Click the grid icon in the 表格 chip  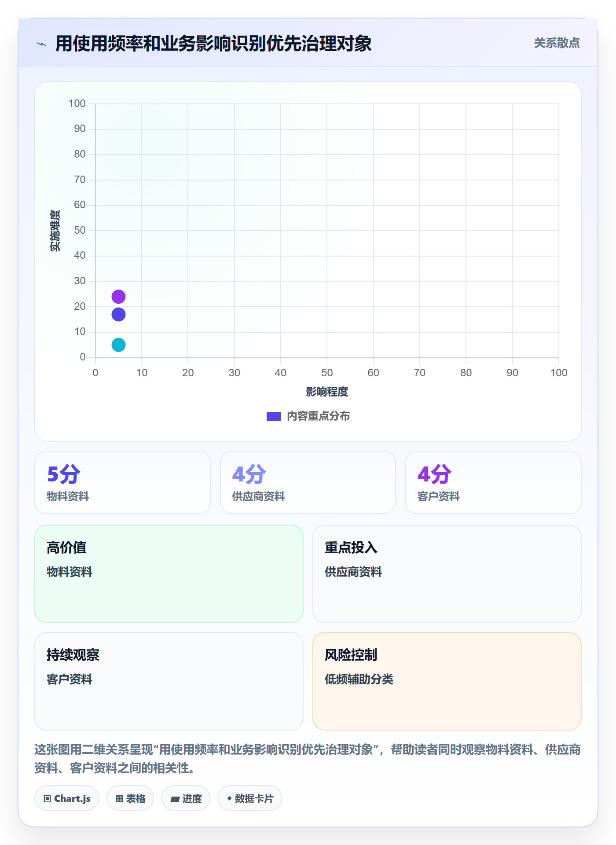click(x=119, y=799)
